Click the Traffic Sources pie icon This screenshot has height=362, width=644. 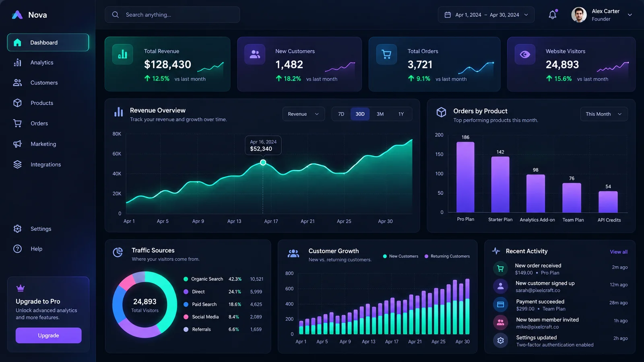118,252
